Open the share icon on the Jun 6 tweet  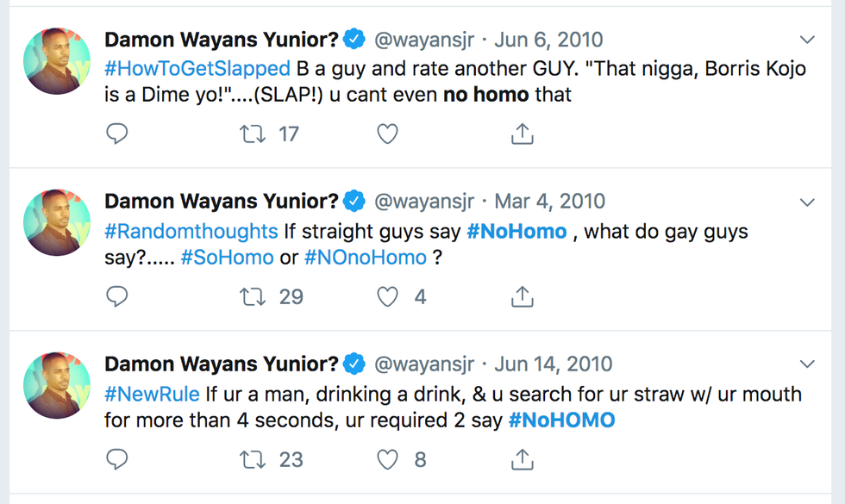coord(522,134)
